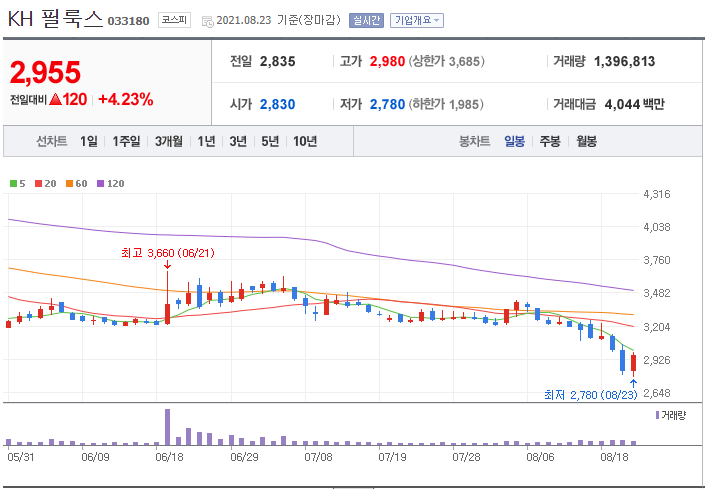
Task: Click the current price 2,955
Action: tap(45, 72)
